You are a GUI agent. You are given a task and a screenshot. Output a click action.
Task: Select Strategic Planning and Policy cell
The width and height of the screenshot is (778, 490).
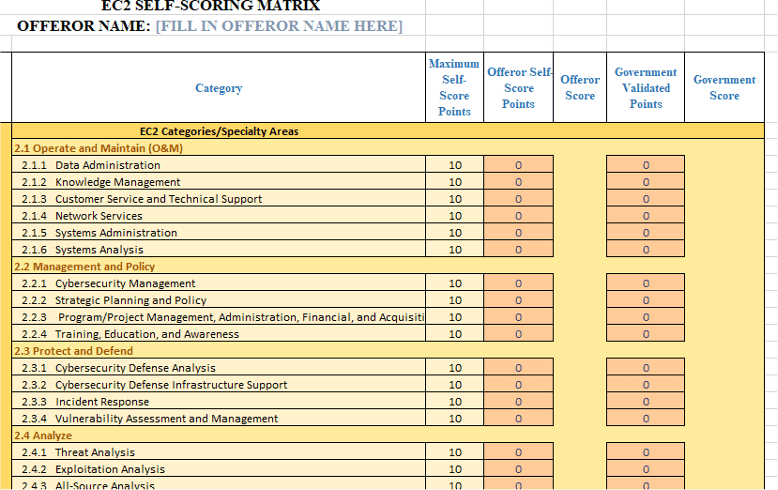pos(218,300)
